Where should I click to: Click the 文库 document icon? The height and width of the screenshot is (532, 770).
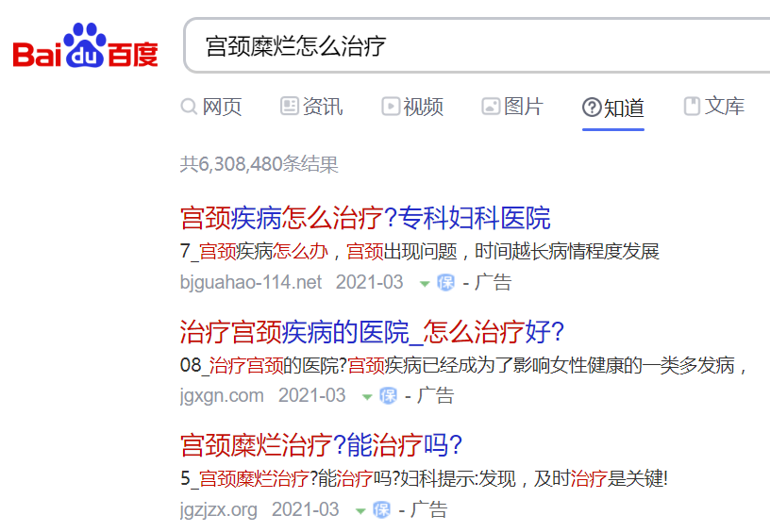click(x=692, y=106)
